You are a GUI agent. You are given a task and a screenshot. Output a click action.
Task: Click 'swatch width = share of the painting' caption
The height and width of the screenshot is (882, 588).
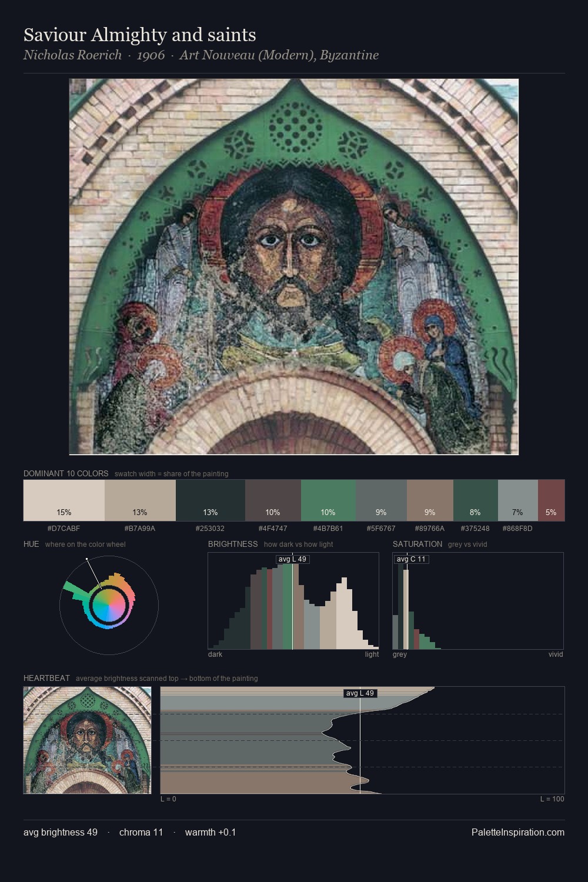(172, 474)
